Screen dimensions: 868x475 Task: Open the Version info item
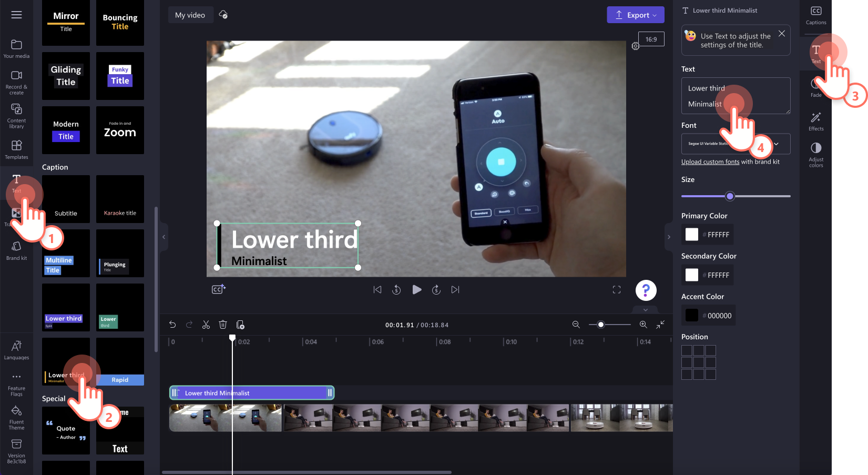click(x=16, y=451)
